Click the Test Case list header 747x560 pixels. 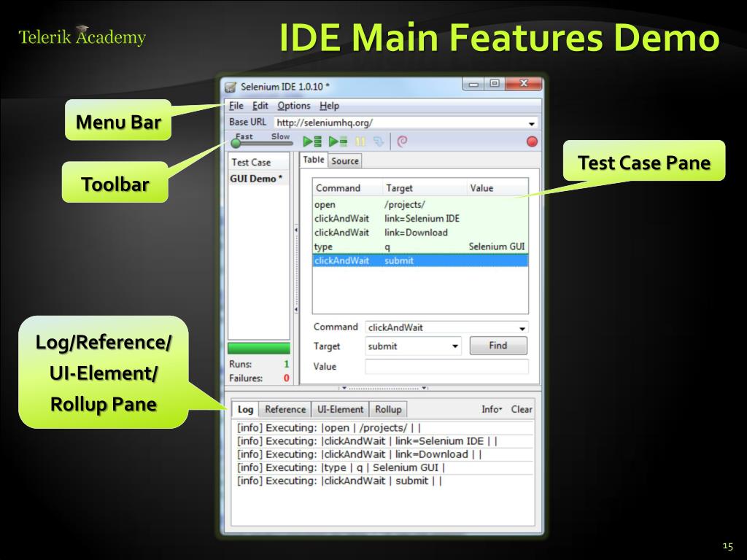[259, 163]
